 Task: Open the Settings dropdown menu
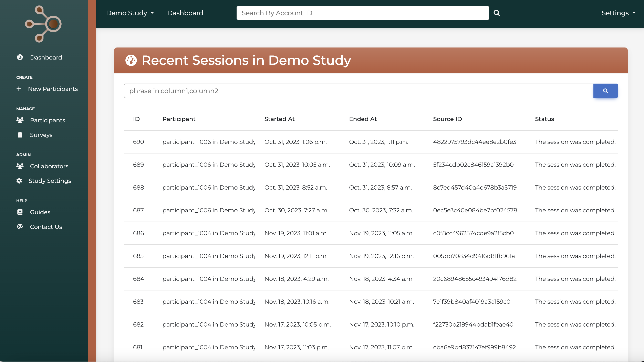[619, 13]
